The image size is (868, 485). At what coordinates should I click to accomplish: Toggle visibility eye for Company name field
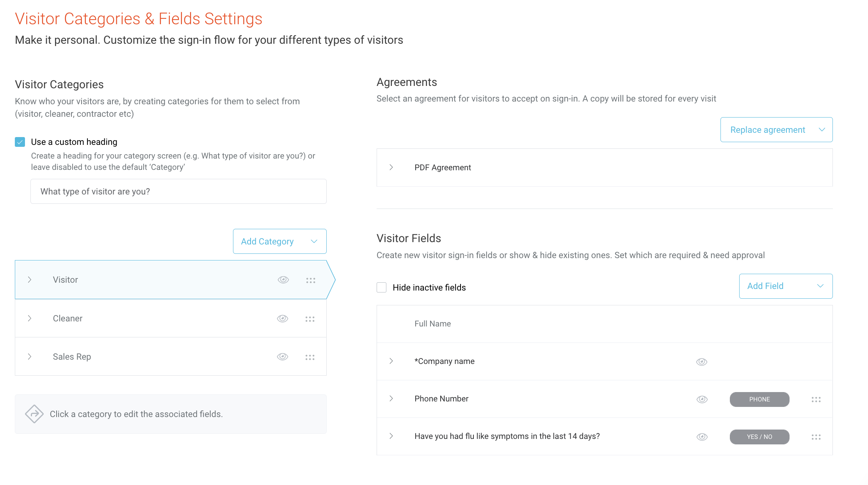702,362
